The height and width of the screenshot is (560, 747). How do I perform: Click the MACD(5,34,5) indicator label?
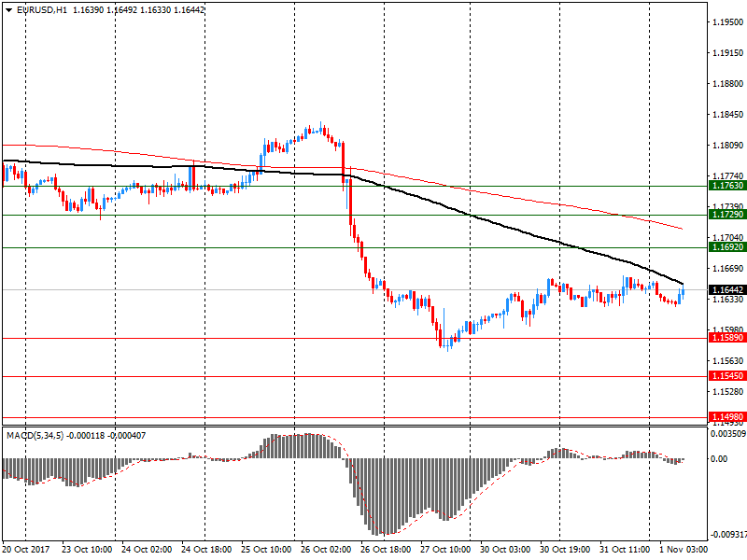(35, 435)
